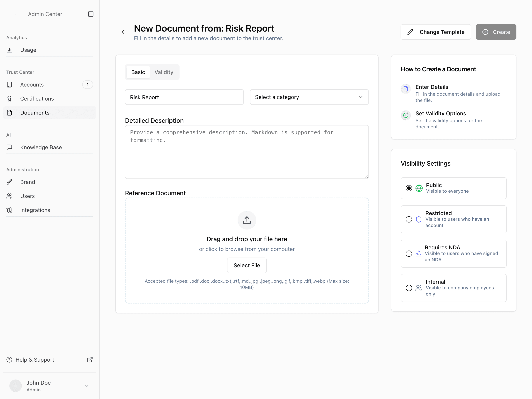Click the Usage bar chart icon
Image resolution: width=532 pixels, height=399 pixels.
point(9,50)
